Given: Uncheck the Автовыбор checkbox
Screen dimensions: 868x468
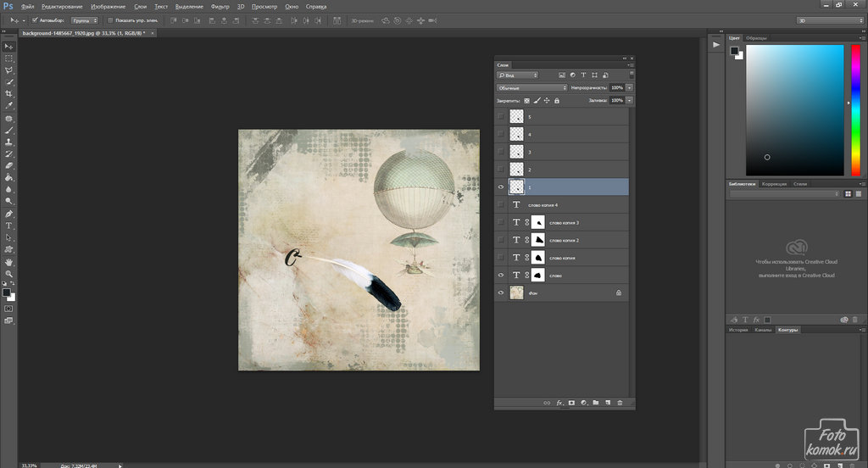Looking at the screenshot, I should (34, 19).
